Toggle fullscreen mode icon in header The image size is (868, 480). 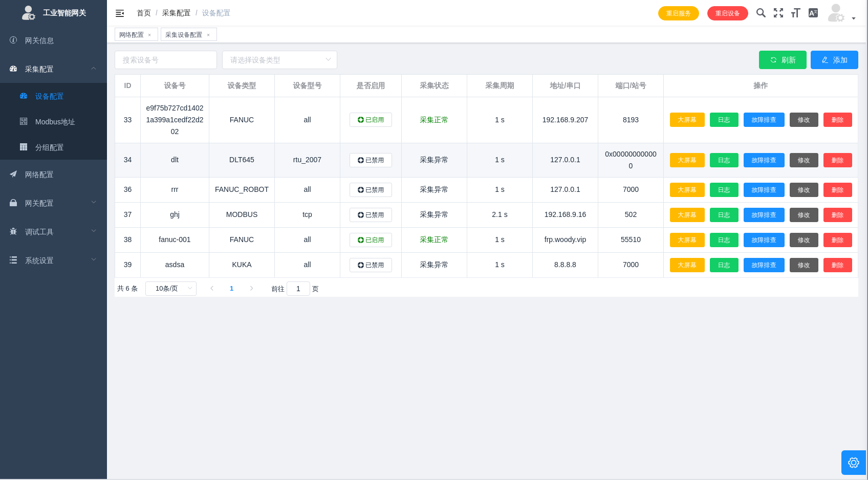point(778,13)
